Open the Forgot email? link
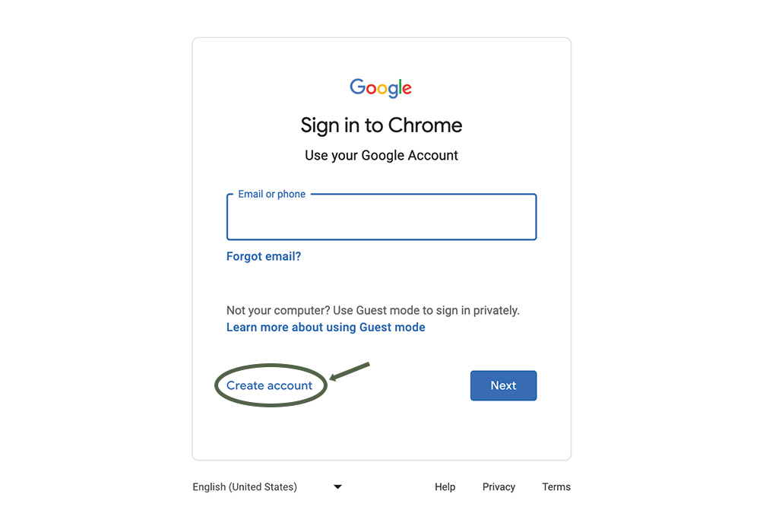760x532 pixels. [x=264, y=256]
